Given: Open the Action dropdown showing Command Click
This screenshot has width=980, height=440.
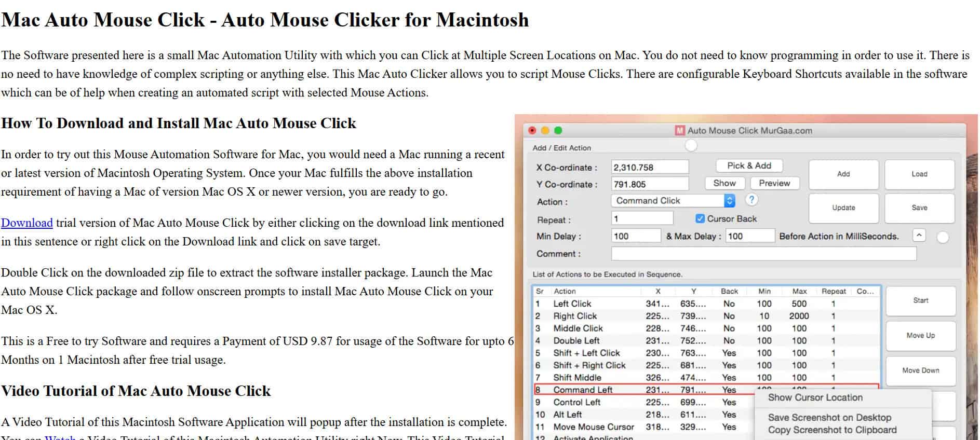Looking at the screenshot, I should click(x=674, y=200).
